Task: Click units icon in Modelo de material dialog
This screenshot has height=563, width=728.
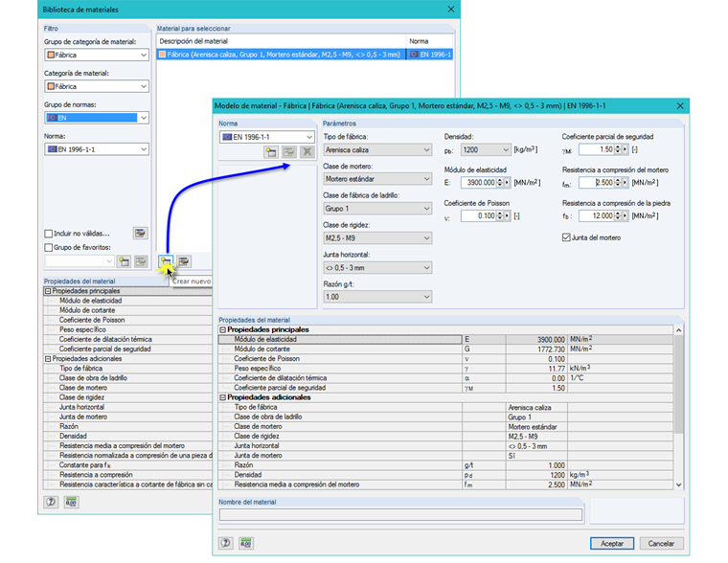Action: [246, 543]
